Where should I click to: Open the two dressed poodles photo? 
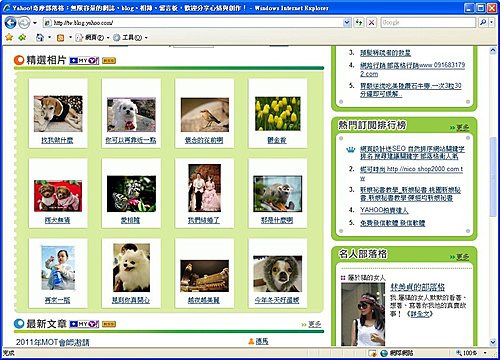(58, 196)
